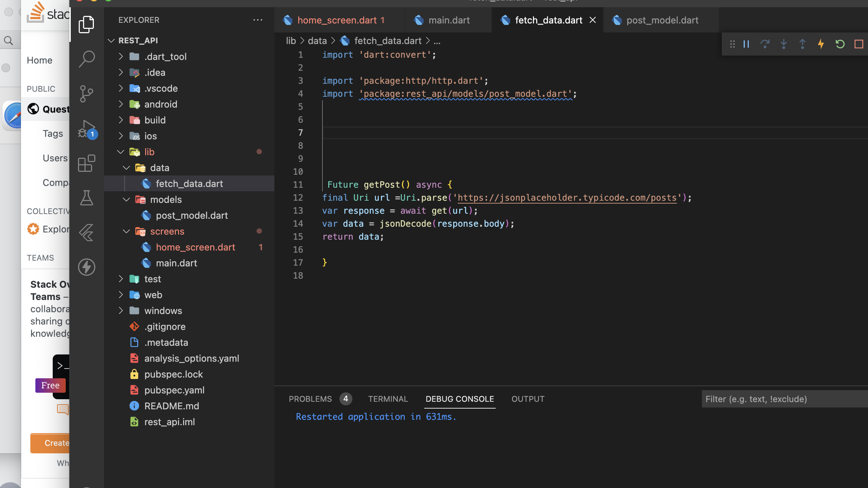The width and height of the screenshot is (868, 488).
Task: Open the OUTPUT panel tab
Action: (x=528, y=399)
